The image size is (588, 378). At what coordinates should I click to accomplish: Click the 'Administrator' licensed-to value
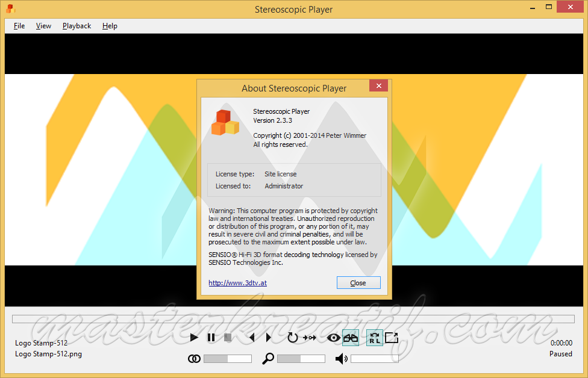(x=284, y=186)
